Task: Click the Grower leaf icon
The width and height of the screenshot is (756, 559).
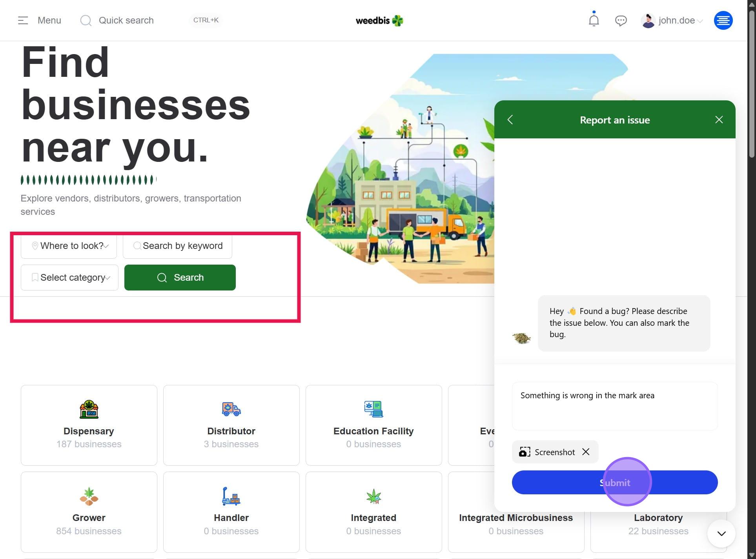Action: (x=89, y=496)
